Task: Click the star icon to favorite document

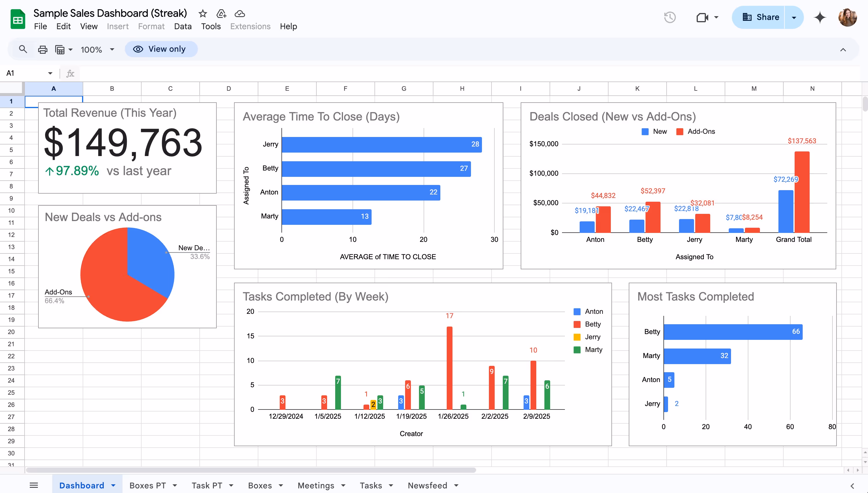Action: pos(203,14)
